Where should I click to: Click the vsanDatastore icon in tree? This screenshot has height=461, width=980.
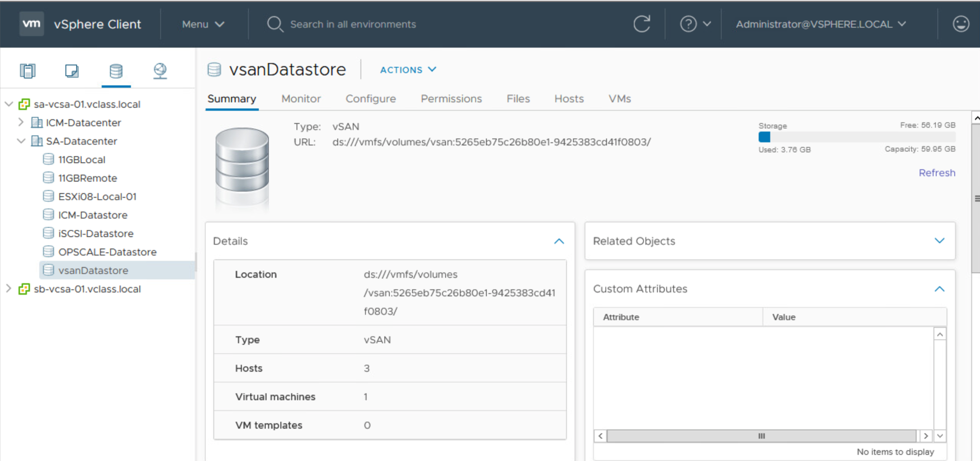[49, 270]
